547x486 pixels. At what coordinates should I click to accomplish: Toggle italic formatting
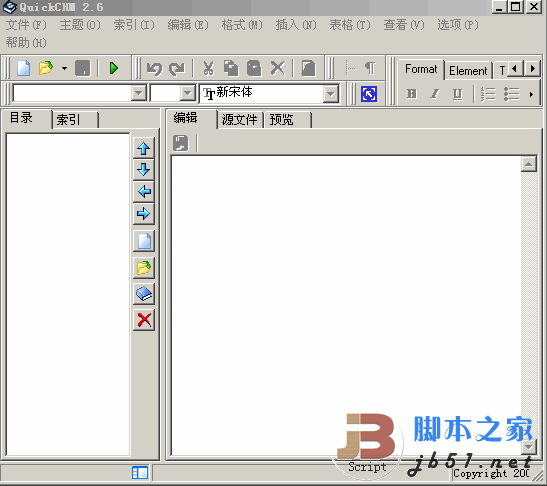435,94
